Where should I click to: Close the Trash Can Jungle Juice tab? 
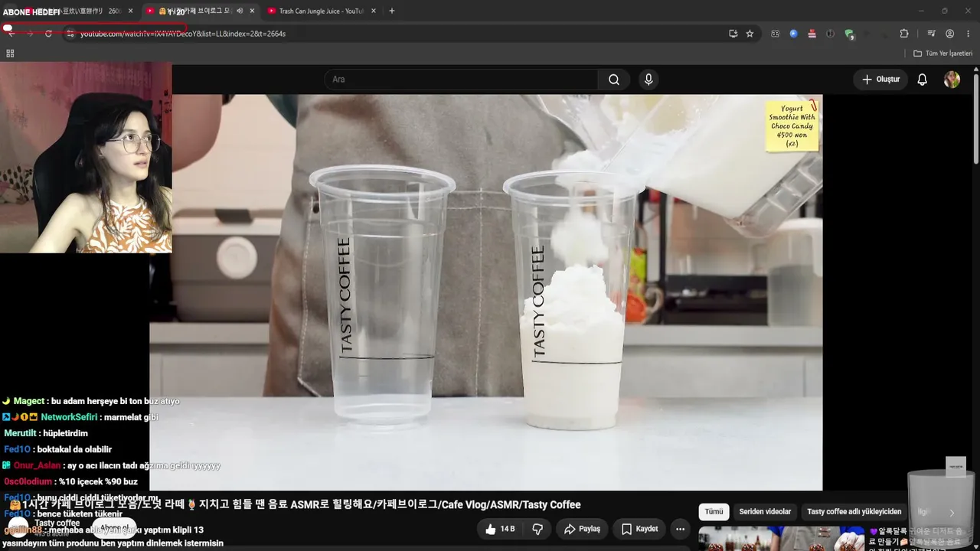[x=374, y=11]
